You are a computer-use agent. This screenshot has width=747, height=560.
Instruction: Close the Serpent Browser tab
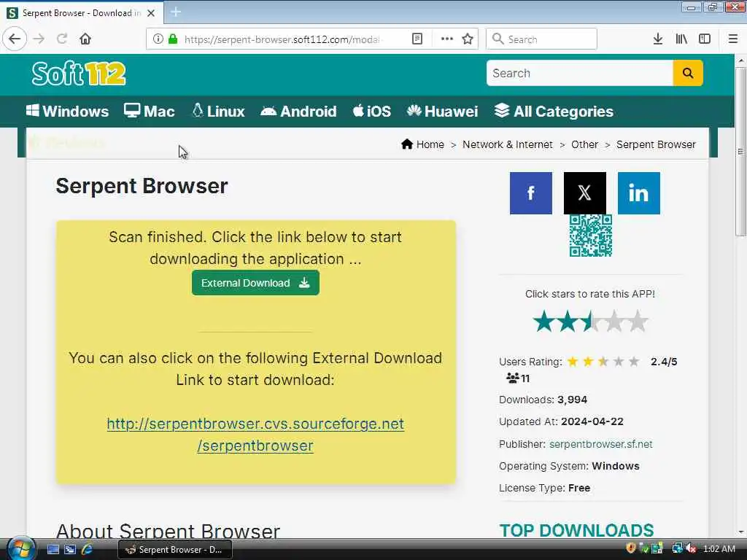click(151, 13)
